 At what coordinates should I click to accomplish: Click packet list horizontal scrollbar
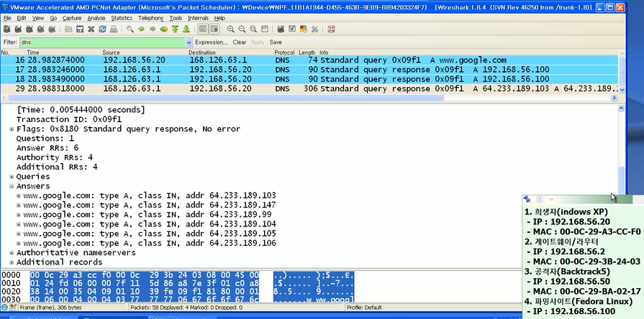(226, 98)
